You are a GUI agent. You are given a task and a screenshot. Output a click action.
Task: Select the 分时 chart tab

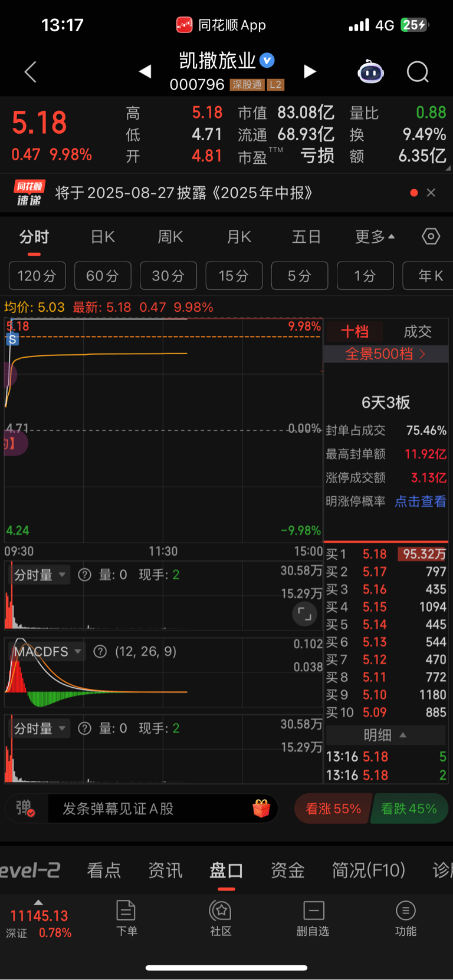[x=34, y=237]
